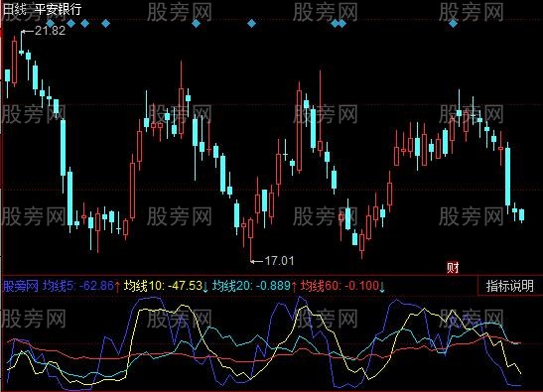Click the 21.82 high price label
Viewport: 543px width, 392px height.
[x=50, y=31]
